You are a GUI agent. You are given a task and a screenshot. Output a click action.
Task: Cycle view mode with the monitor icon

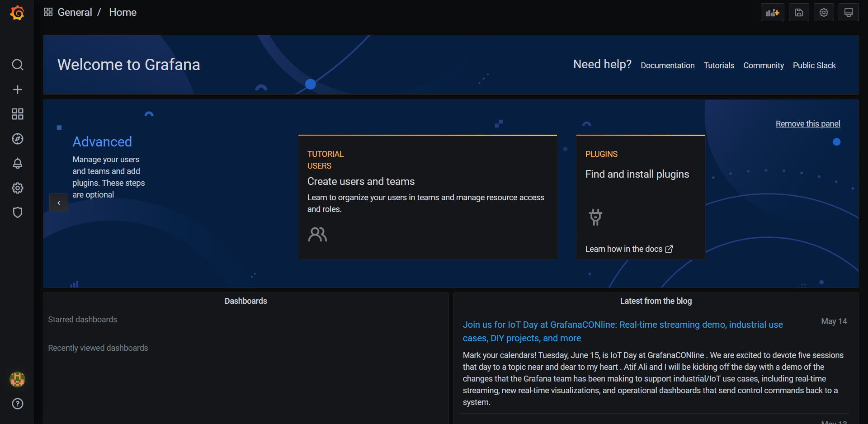pos(849,13)
